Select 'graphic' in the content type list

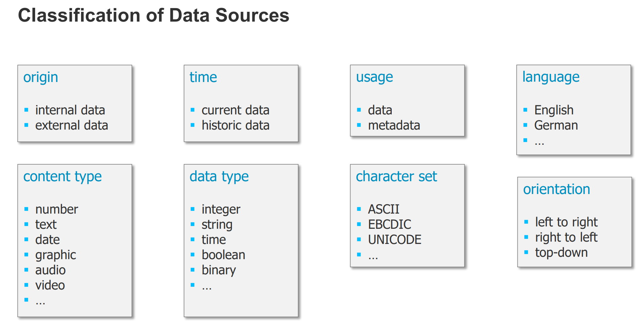point(56,255)
